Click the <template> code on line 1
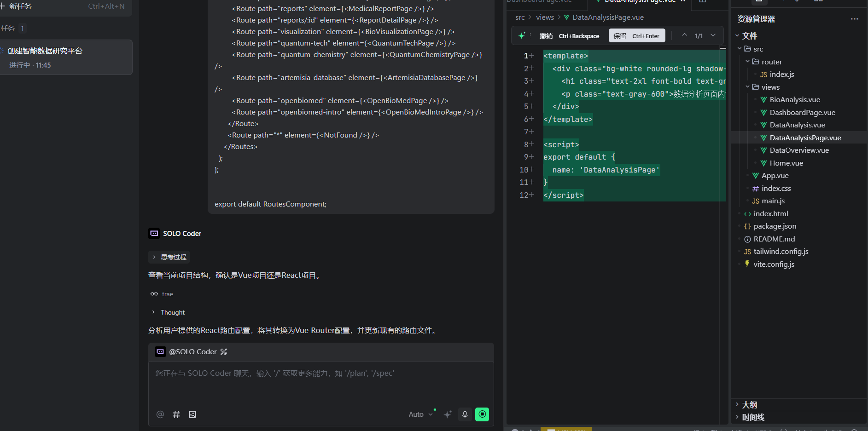 pyautogui.click(x=566, y=56)
